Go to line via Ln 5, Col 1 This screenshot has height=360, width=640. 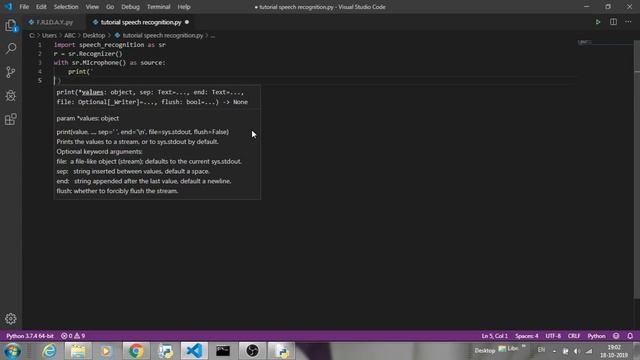494,336
